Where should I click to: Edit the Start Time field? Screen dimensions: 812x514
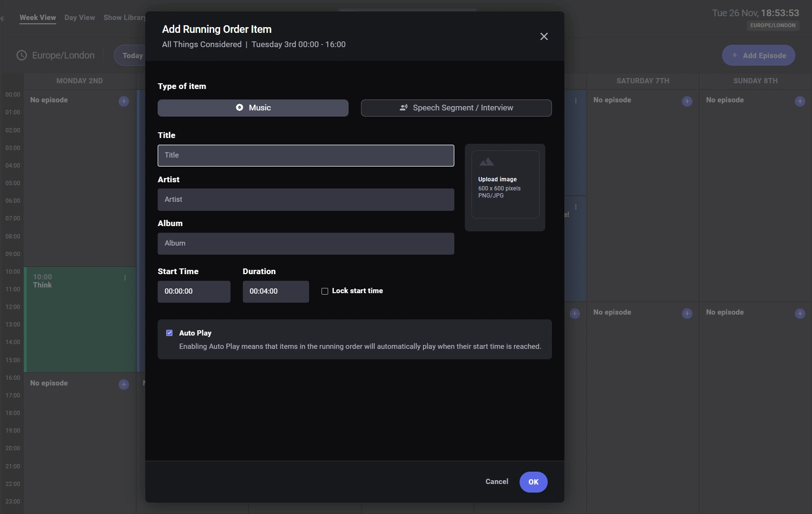194,292
